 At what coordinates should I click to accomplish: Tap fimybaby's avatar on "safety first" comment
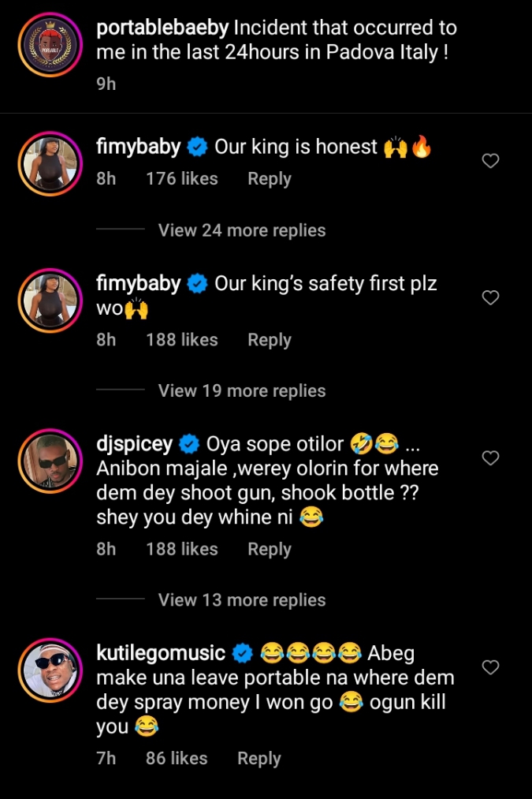tap(50, 300)
